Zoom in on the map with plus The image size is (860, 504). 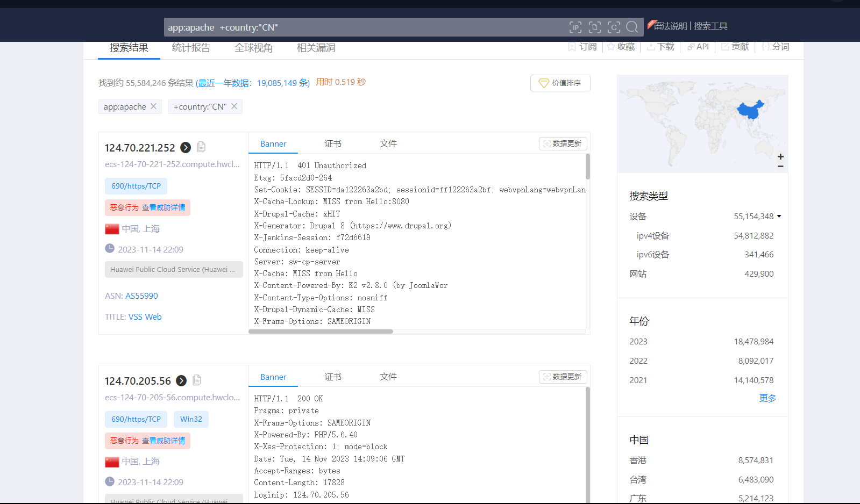[780, 156]
